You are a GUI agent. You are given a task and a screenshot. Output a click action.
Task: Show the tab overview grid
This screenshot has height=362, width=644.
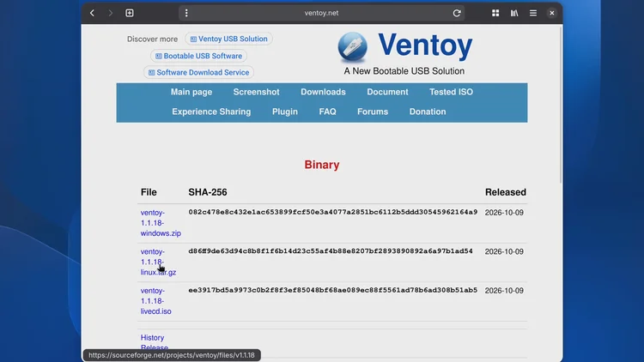(x=495, y=13)
